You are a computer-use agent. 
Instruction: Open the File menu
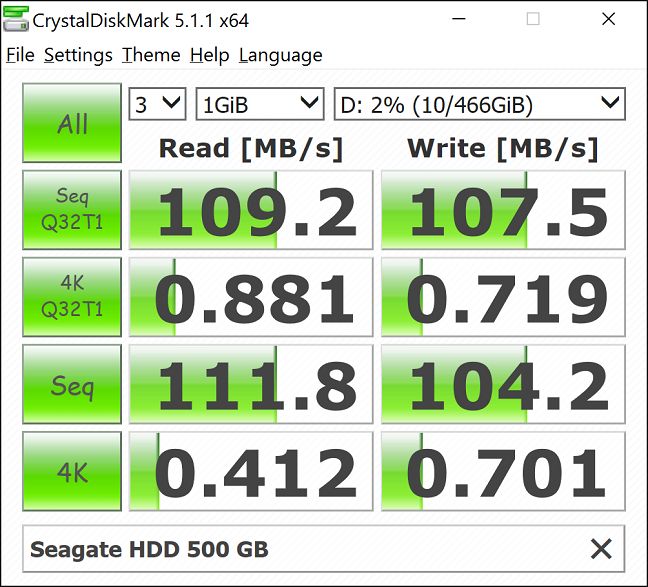[20, 55]
